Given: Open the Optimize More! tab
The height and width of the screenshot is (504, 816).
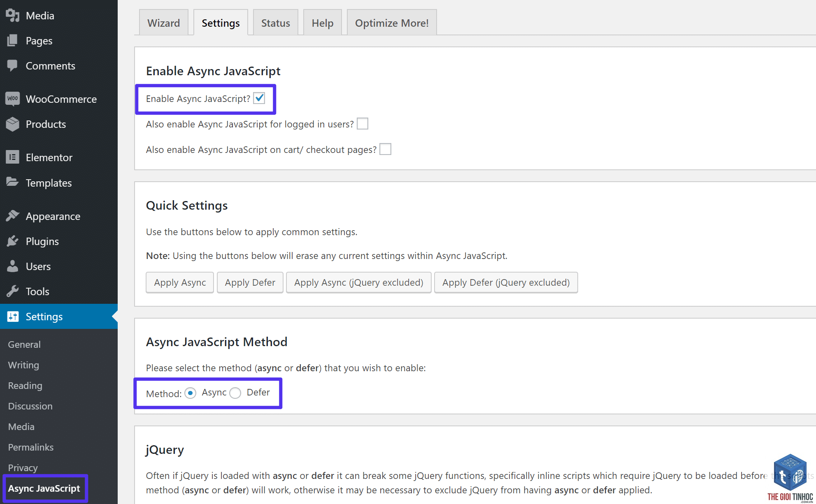Looking at the screenshot, I should [392, 23].
